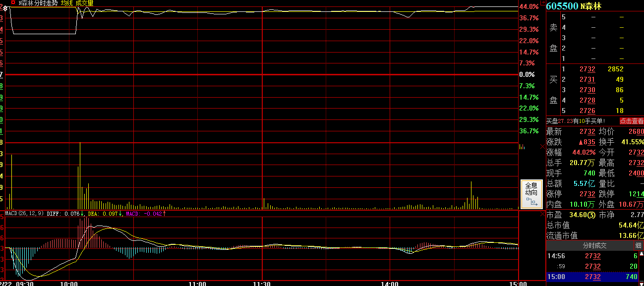Click the 14:00 time axis label

click(390, 283)
